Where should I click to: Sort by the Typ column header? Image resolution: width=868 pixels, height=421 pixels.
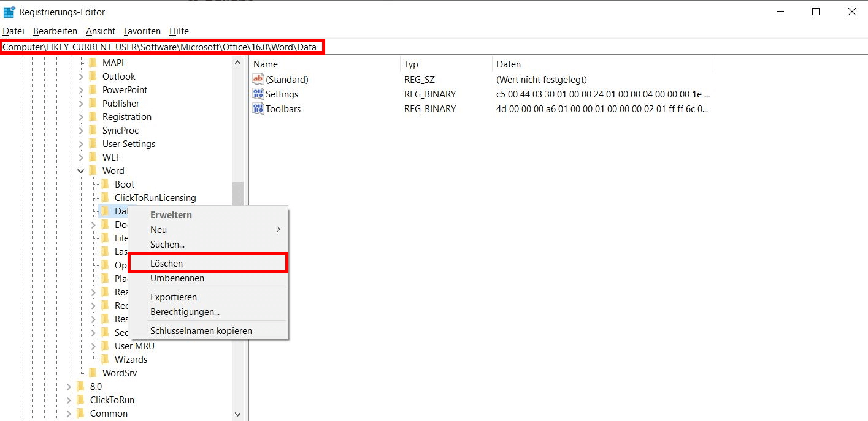447,64
